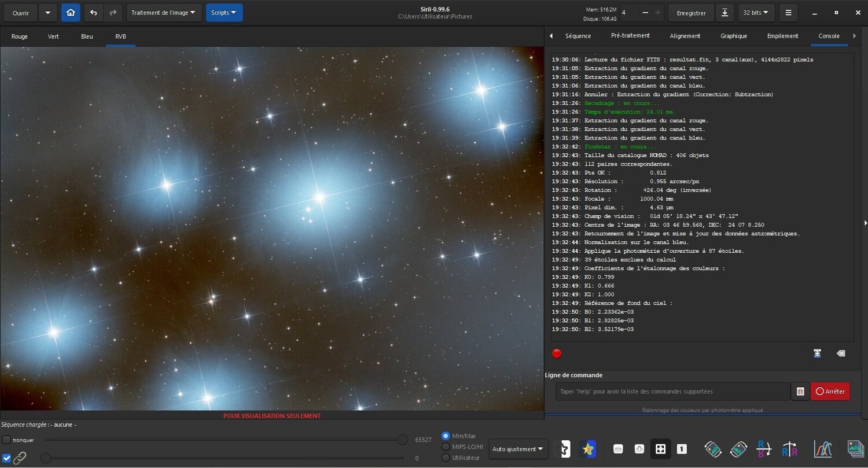
Task: Click the Enregistrer button
Action: click(x=691, y=12)
